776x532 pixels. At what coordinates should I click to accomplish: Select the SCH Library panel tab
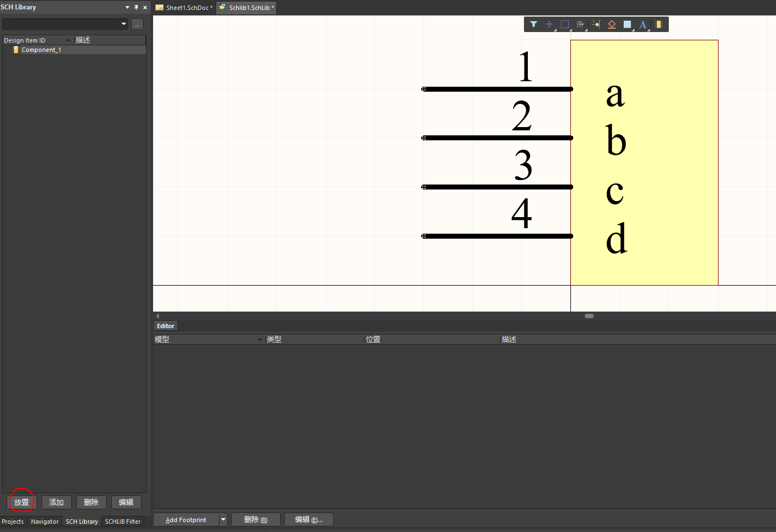click(x=82, y=522)
